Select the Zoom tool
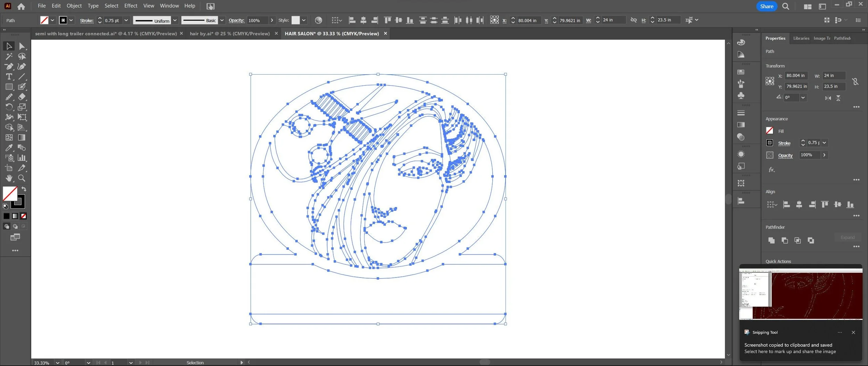The image size is (868, 366). [x=22, y=178]
